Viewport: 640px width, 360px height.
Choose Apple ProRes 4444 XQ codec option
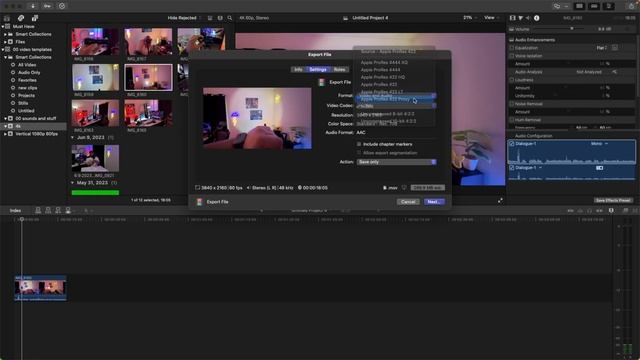coord(384,62)
